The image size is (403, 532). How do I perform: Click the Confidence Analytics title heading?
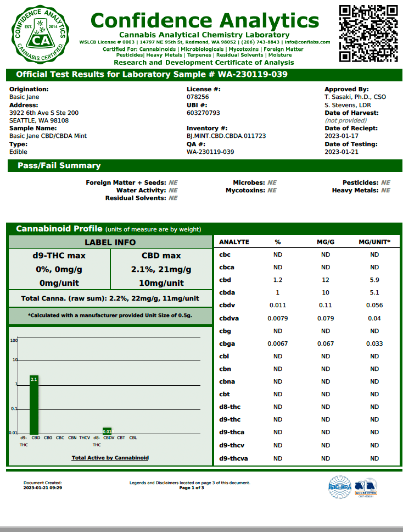pyautogui.click(x=205, y=20)
